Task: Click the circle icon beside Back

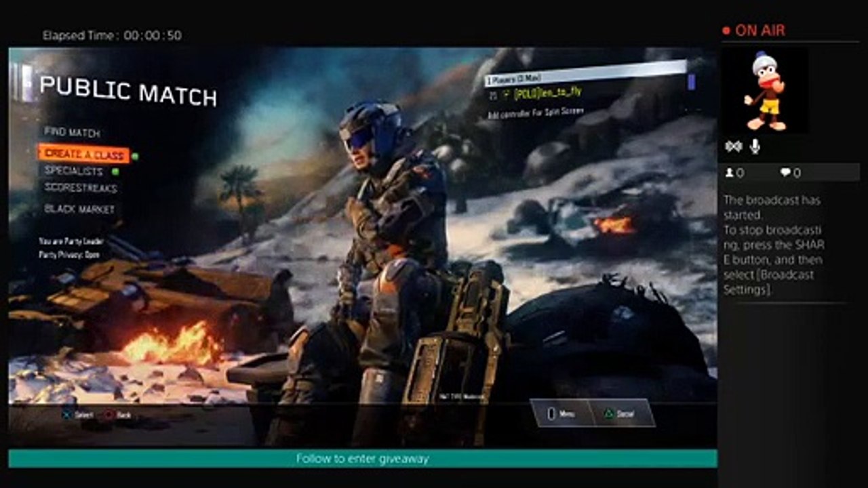Action: click(x=108, y=414)
